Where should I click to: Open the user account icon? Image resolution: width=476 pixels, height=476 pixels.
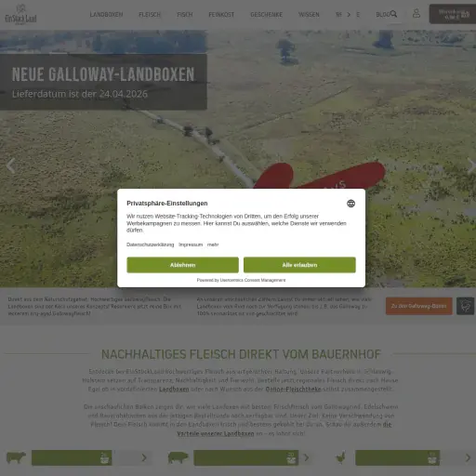point(416,13)
